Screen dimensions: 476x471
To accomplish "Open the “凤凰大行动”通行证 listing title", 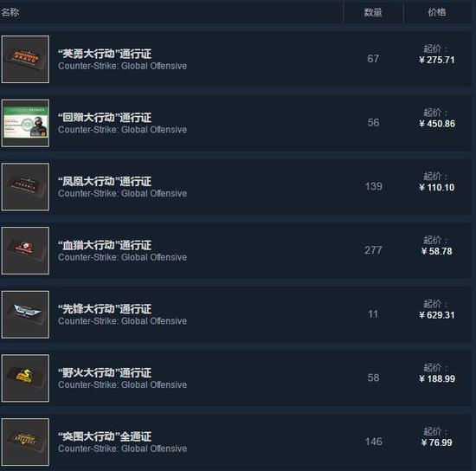I will (x=105, y=182).
